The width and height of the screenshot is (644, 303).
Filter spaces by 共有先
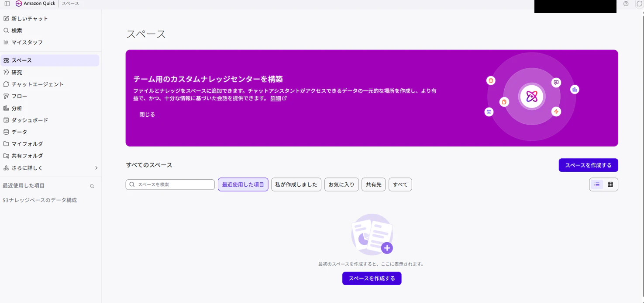(x=373, y=185)
